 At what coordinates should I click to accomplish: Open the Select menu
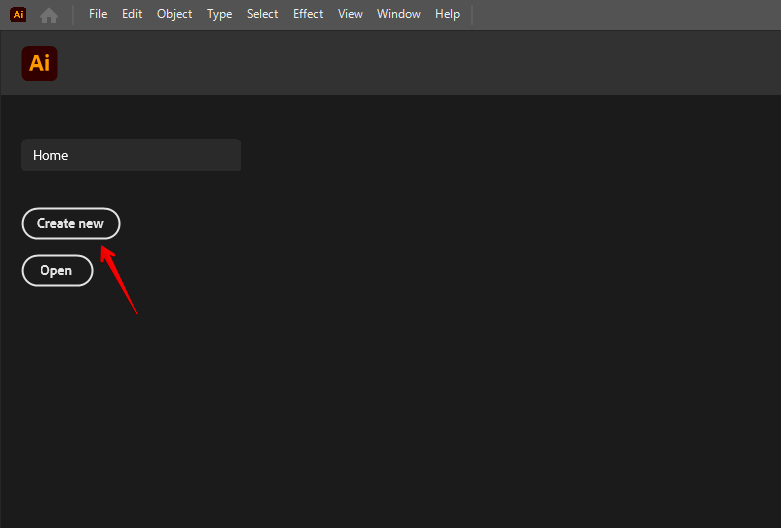(x=262, y=14)
